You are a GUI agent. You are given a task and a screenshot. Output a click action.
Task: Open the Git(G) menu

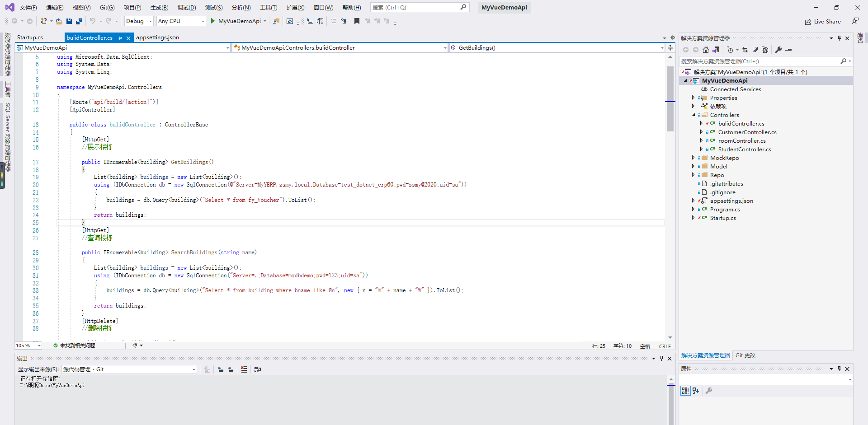(x=107, y=8)
